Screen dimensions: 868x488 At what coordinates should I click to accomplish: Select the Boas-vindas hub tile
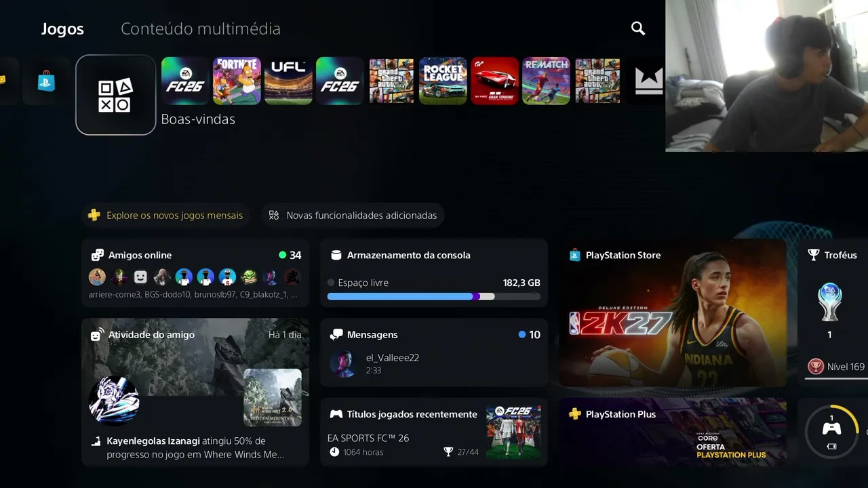point(116,95)
